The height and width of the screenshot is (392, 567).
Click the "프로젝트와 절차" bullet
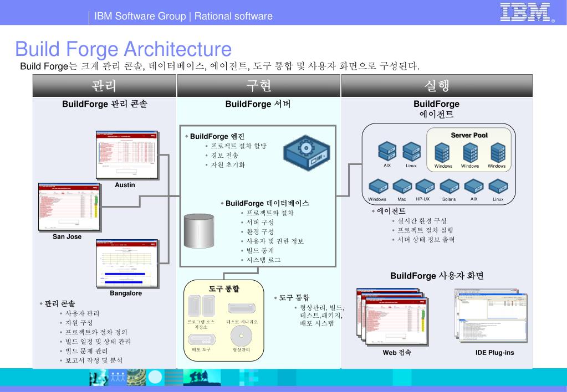[x=270, y=213]
